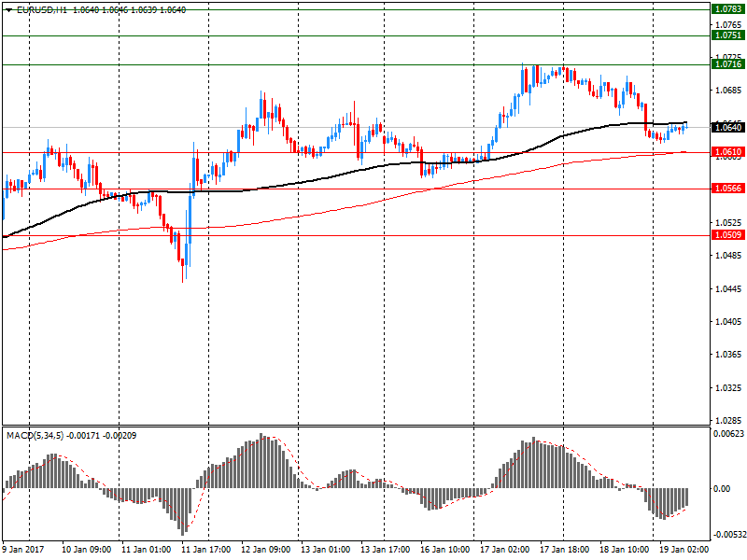
Task: Click the 17 Jan 02:00 time label
Action: (505, 550)
